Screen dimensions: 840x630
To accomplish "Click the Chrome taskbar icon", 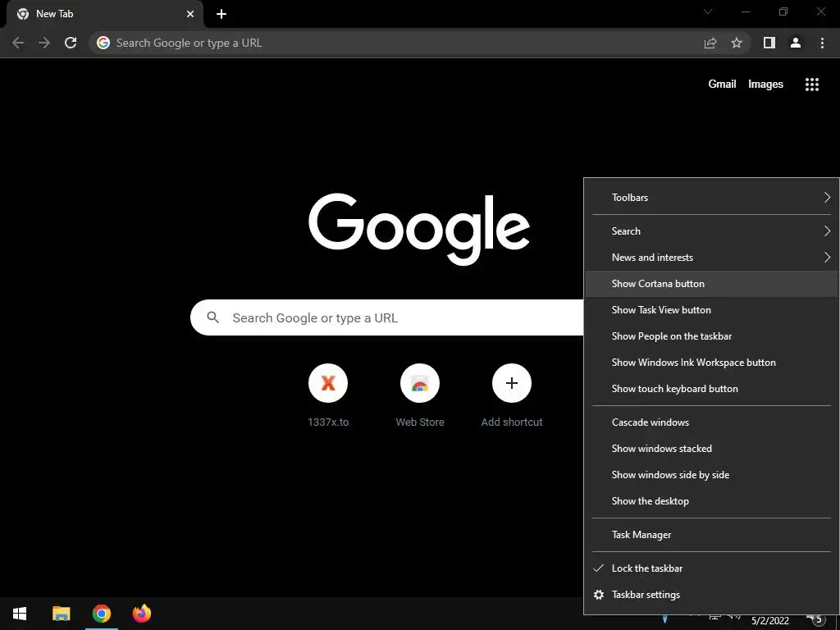I will click(101, 614).
